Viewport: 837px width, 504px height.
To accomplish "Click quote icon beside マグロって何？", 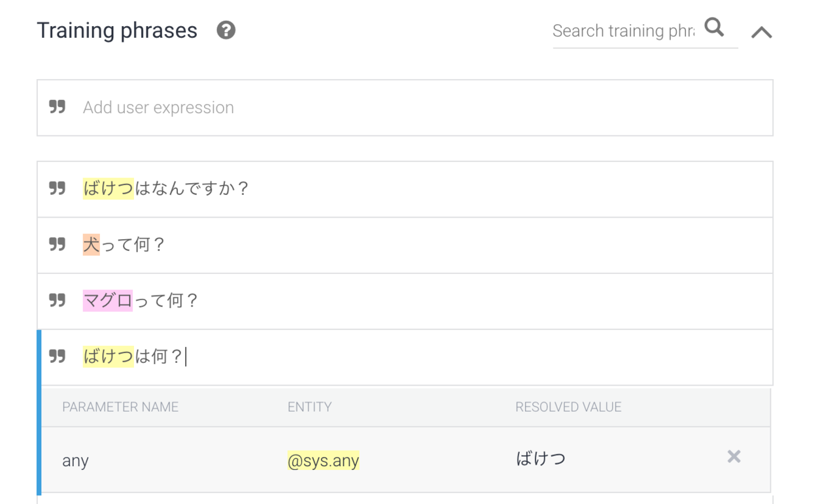I will [x=58, y=300].
